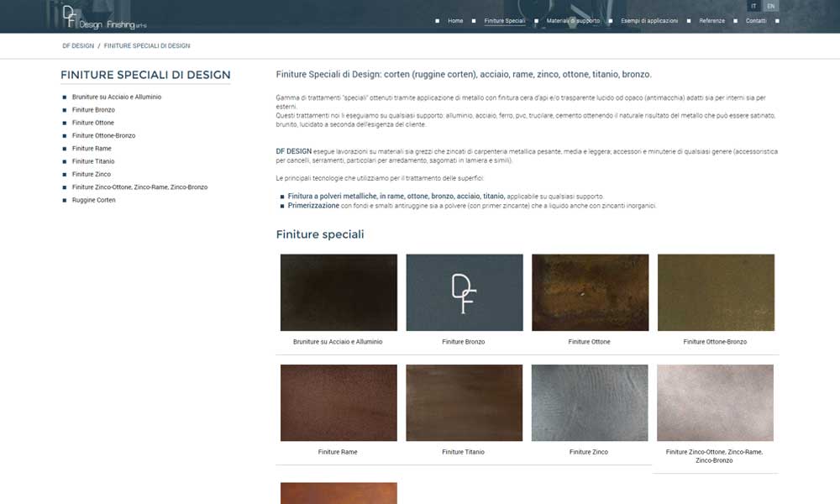Viewport: 840px width, 504px height.
Task: Click the 'FINITURE SPECIALI DI DESIGN' sidebar heading
Action: (145, 75)
